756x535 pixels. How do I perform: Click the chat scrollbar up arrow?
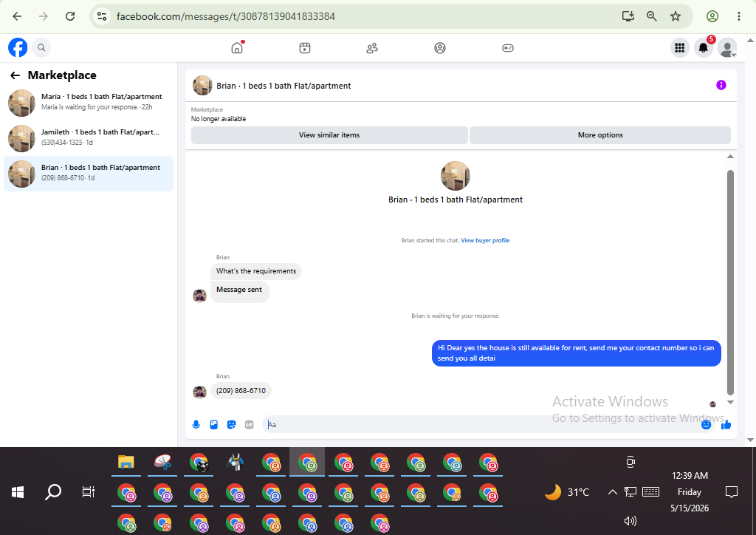click(730, 157)
